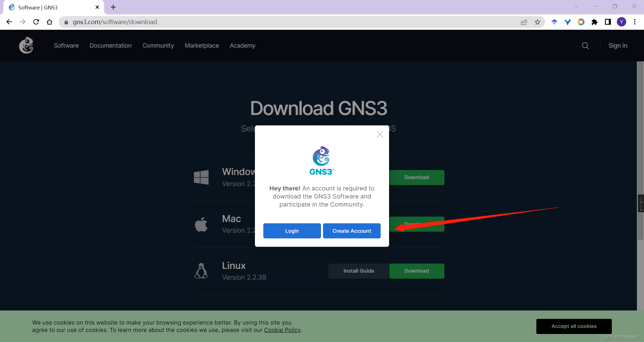Click the Linux platform label

click(x=234, y=266)
